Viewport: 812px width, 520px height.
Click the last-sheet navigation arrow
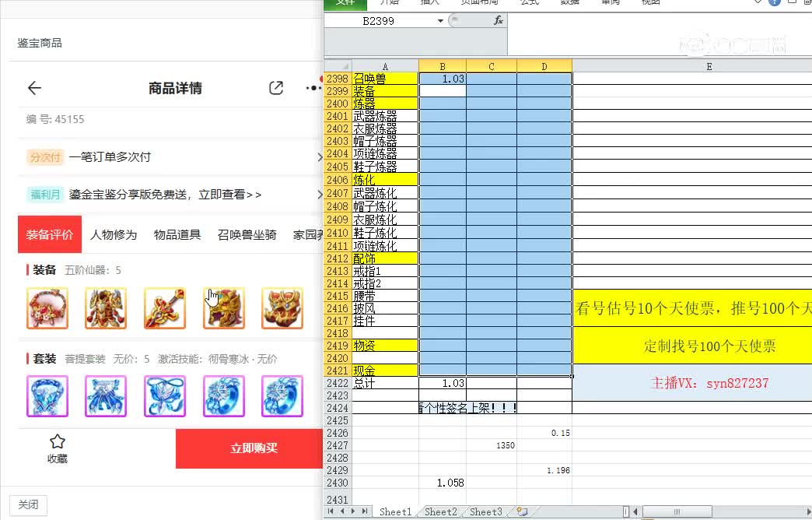pos(364,511)
